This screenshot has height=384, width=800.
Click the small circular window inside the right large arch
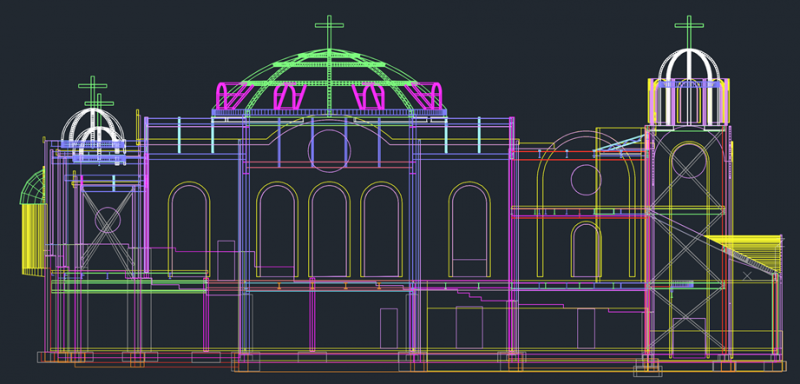pyautogui.click(x=586, y=180)
